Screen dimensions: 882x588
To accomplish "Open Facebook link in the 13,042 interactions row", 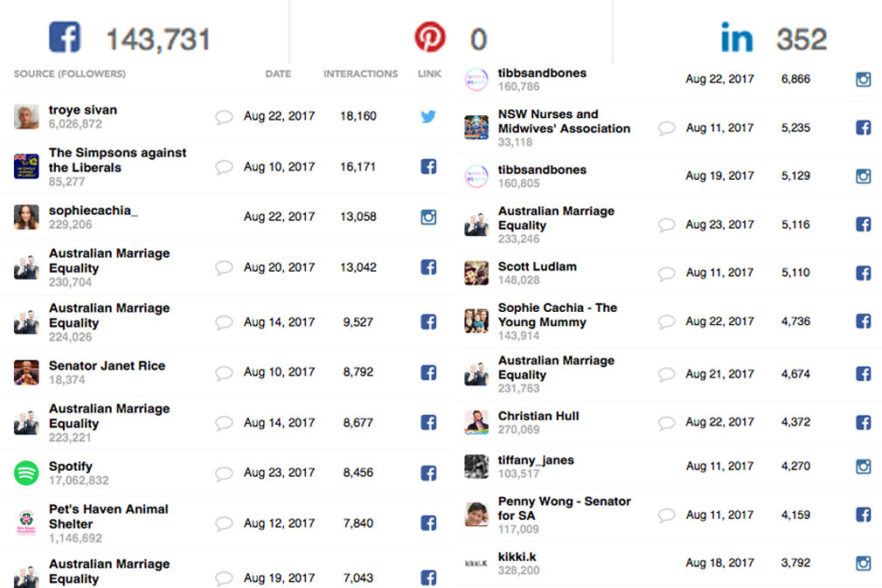I will point(428,267).
